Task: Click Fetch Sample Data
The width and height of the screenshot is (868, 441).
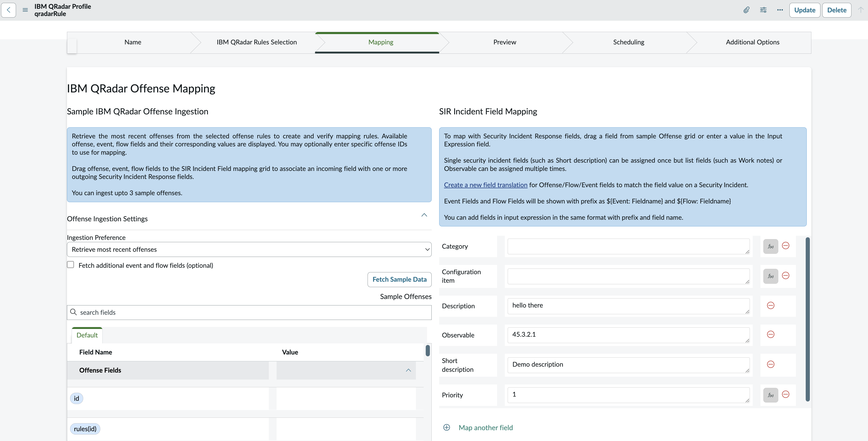Action: click(x=399, y=279)
